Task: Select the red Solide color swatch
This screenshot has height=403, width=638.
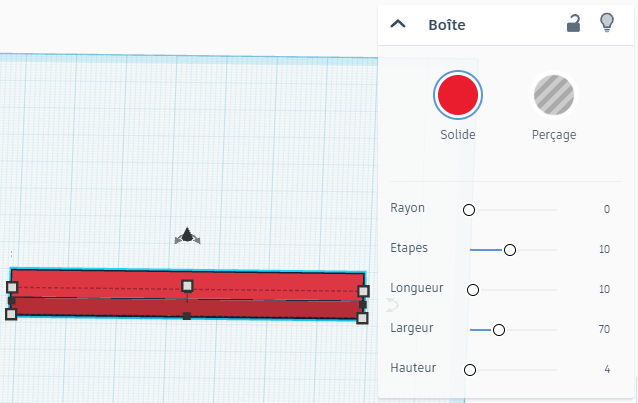Action: point(458,96)
